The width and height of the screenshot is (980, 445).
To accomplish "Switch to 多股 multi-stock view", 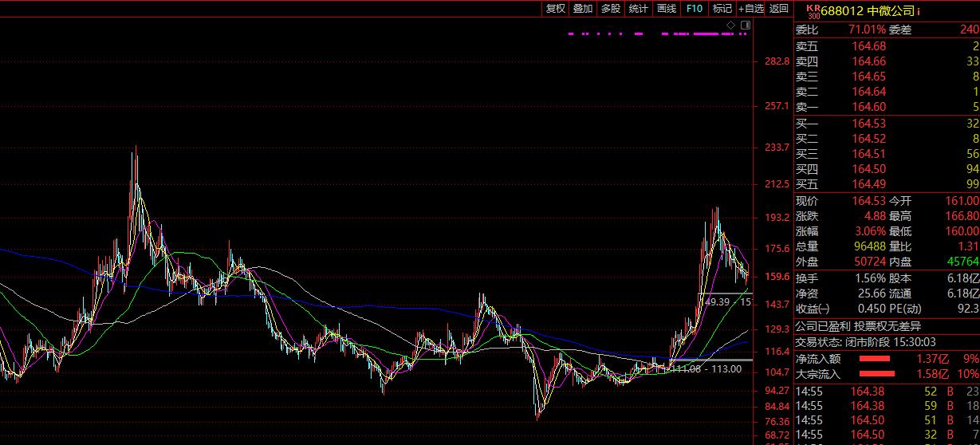I will [611, 9].
